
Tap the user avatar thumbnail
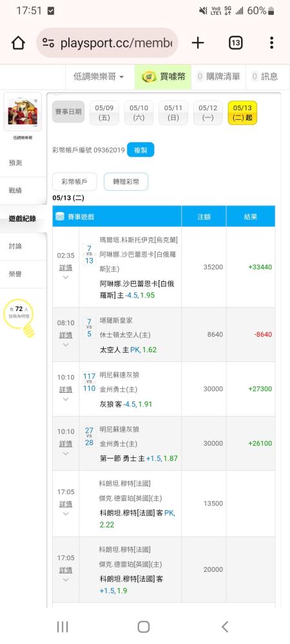pos(23,111)
